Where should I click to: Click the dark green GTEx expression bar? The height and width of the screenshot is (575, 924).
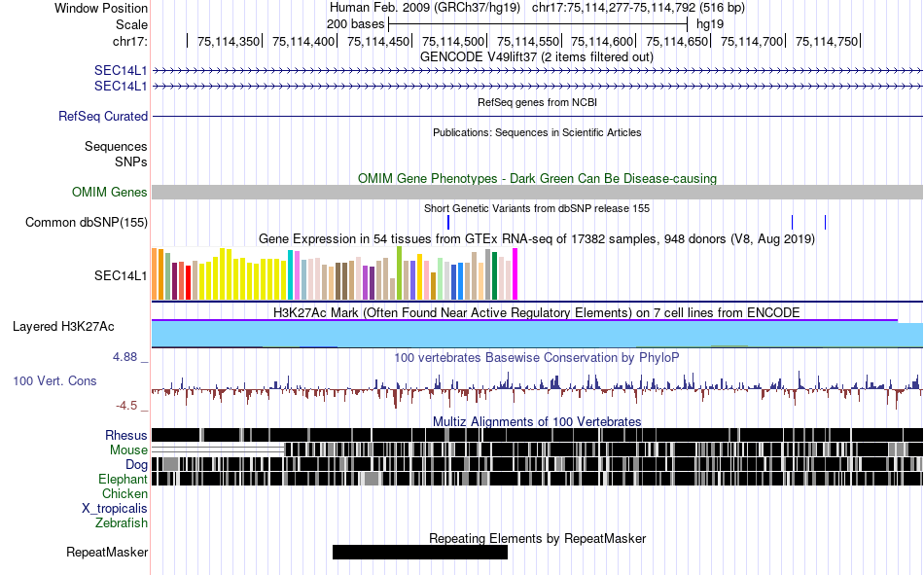495,276
